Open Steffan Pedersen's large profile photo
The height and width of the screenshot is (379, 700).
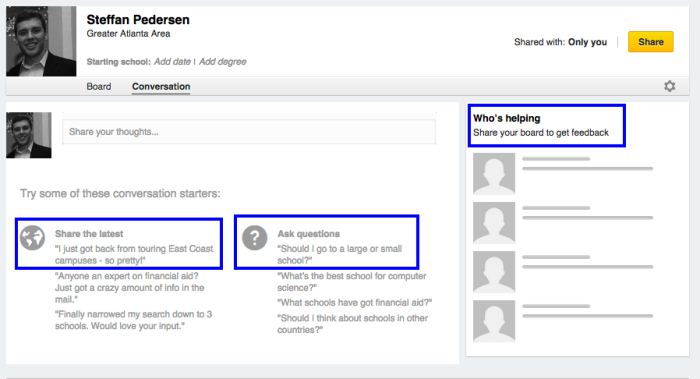41,41
